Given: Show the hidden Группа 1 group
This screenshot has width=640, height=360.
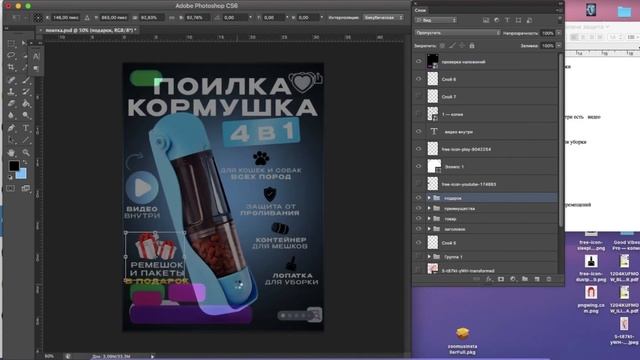Looking at the screenshot, I should coord(418,256).
